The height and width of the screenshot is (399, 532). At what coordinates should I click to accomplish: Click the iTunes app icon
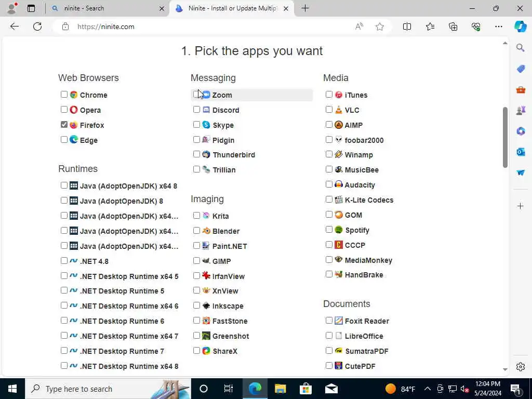[x=339, y=95]
